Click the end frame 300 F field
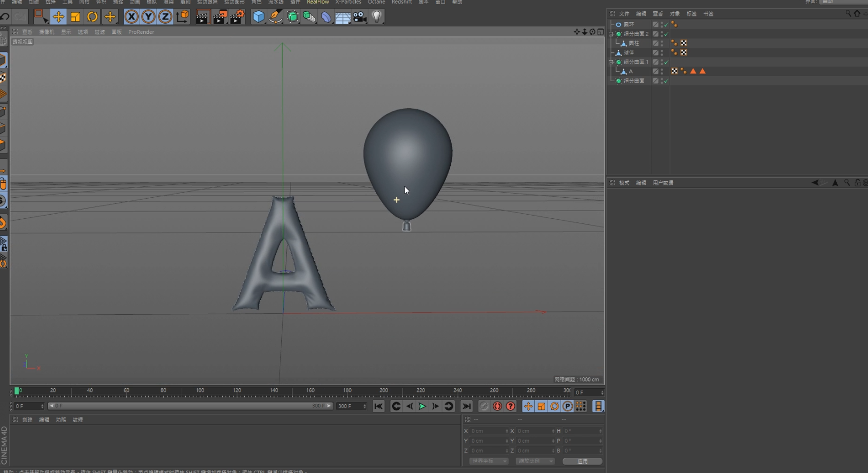This screenshot has height=473, width=868. [x=351, y=406]
